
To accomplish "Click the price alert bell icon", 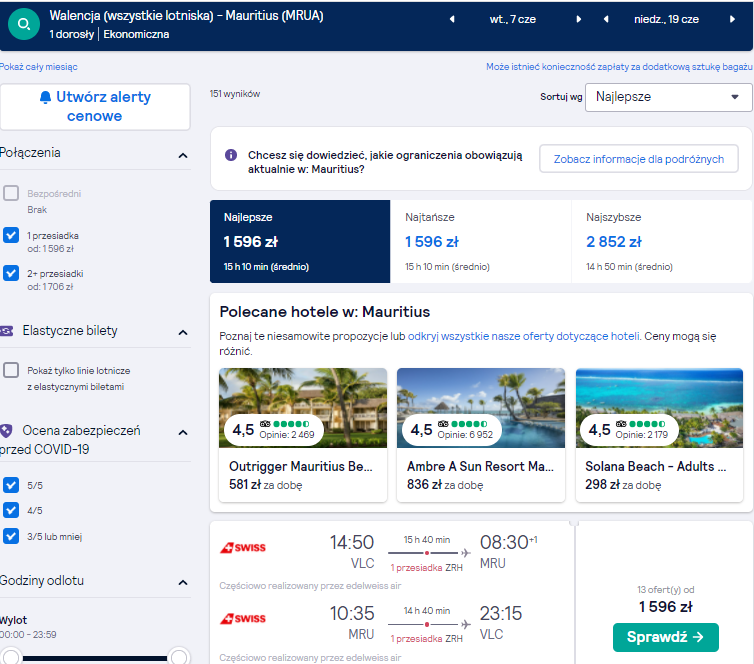I will coord(45,97).
